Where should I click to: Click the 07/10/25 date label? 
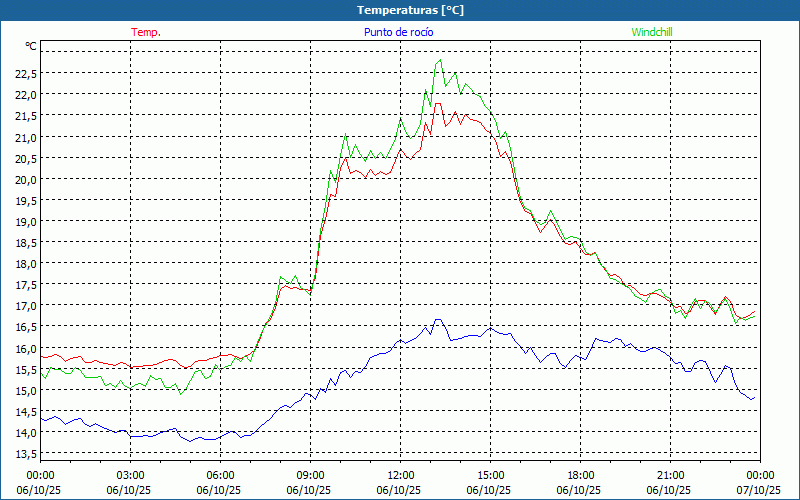pos(758,490)
